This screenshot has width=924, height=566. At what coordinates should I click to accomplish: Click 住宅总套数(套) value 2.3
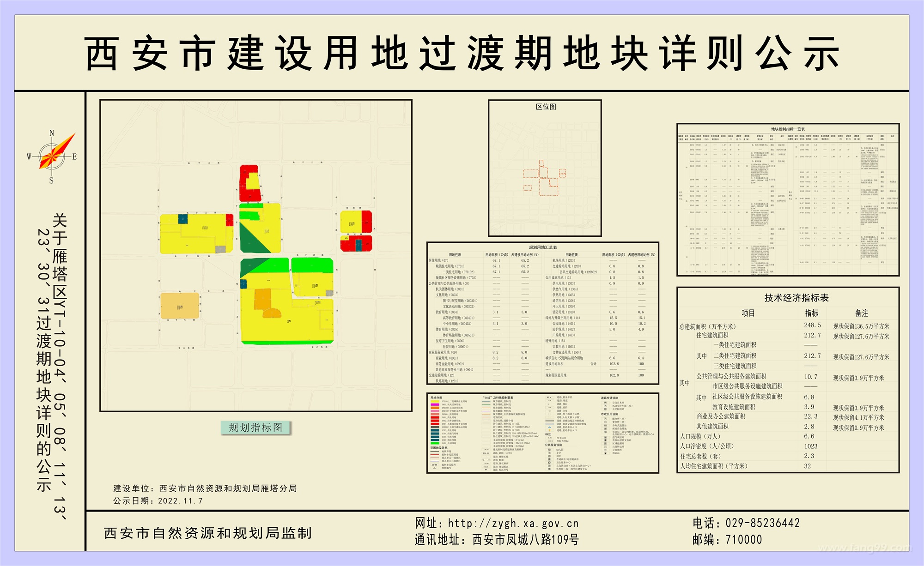click(809, 456)
